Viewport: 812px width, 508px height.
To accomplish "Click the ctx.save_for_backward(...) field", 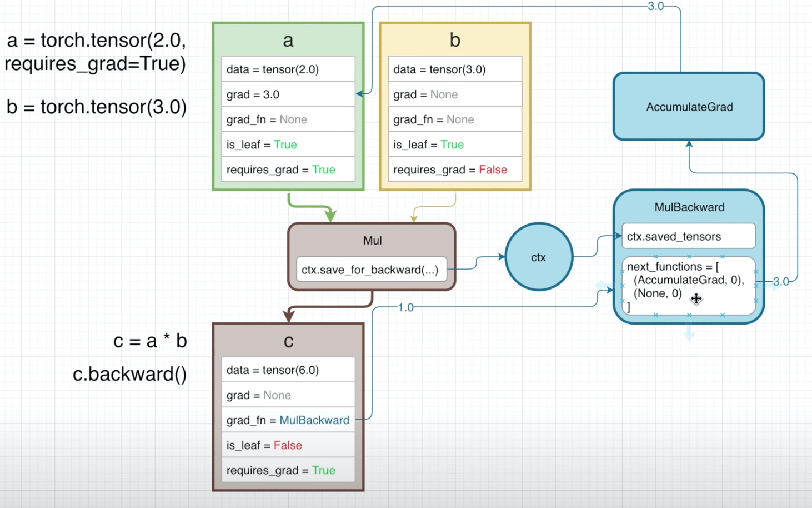I will pyautogui.click(x=372, y=270).
